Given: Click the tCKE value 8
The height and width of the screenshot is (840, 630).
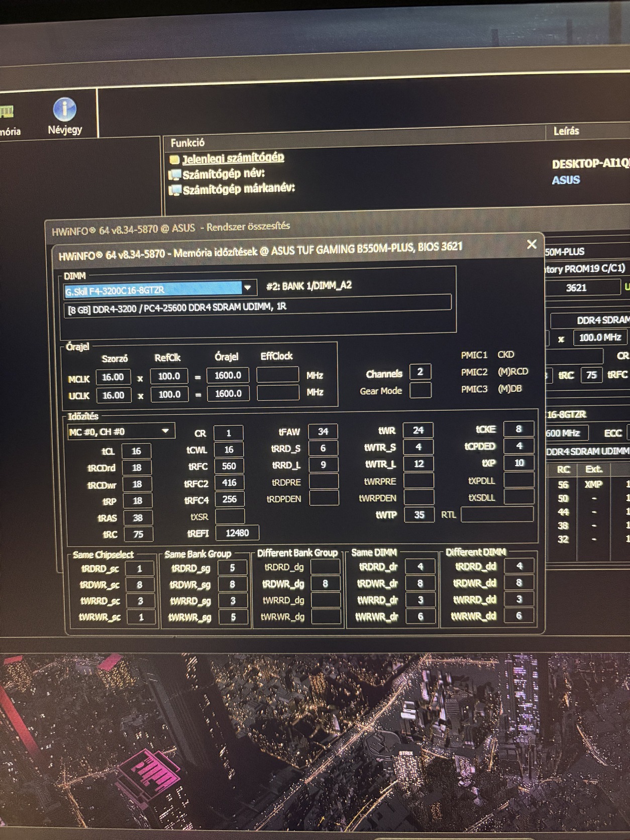Looking at the screenshot, I should 518,429.
